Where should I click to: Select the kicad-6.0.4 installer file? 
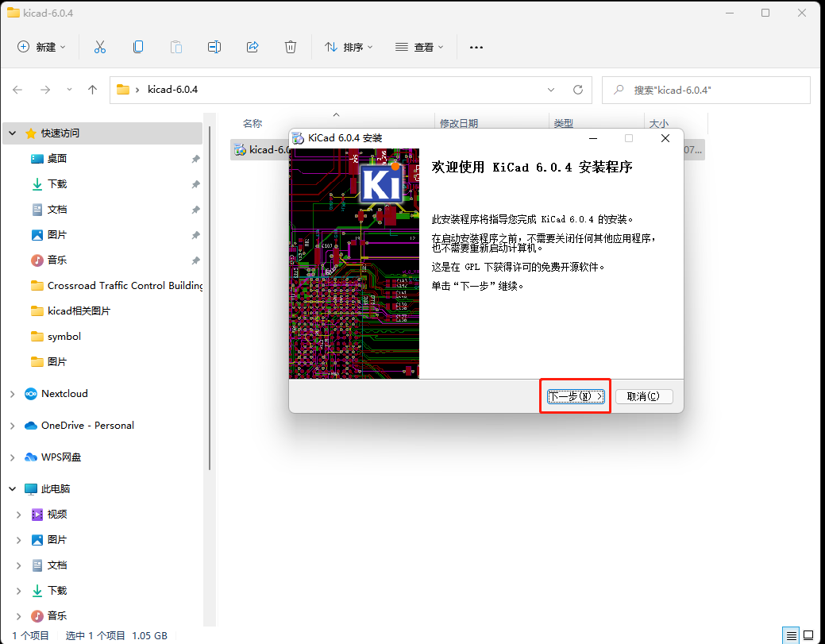click(x=260, y=150)
